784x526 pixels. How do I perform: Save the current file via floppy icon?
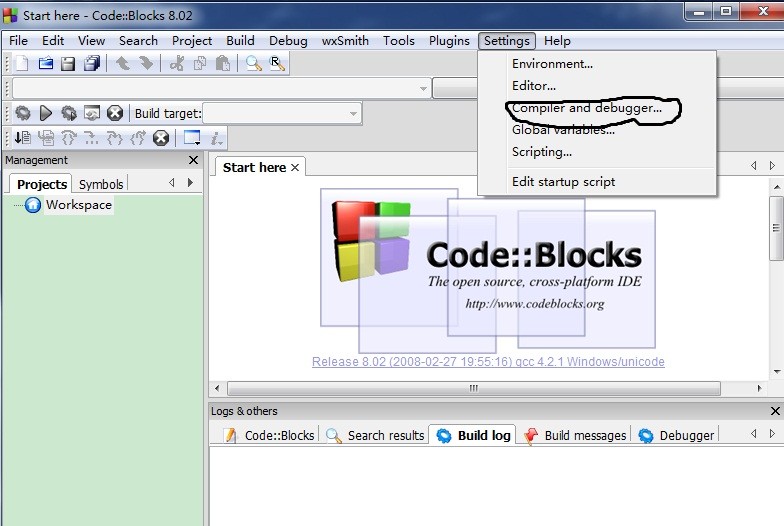(68, 64)
